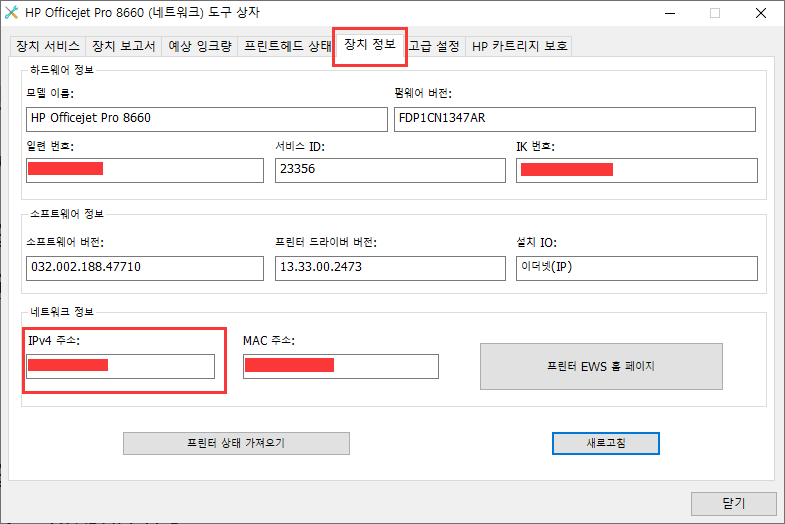Viewport: 785px width, 524px height.
Task: Click the 새로고침 button
Action: tap(605, 442)
